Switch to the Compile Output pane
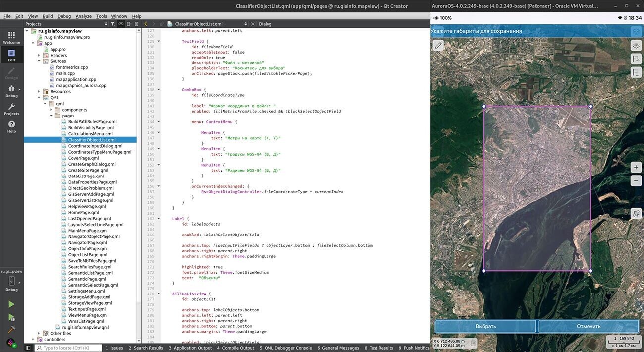 pos(235,348)
